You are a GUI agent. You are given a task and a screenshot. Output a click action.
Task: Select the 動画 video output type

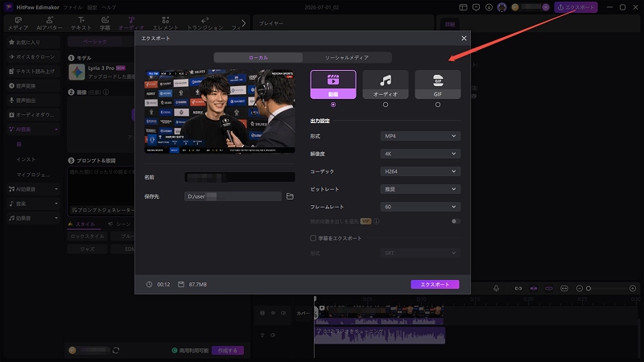click(x=333, y=84)
